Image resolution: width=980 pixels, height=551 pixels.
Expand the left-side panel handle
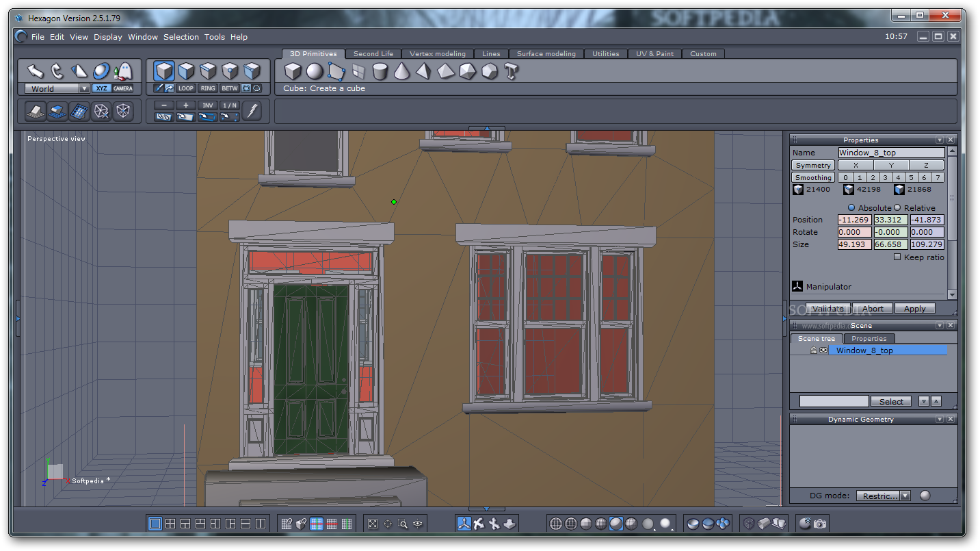(18, 318)
